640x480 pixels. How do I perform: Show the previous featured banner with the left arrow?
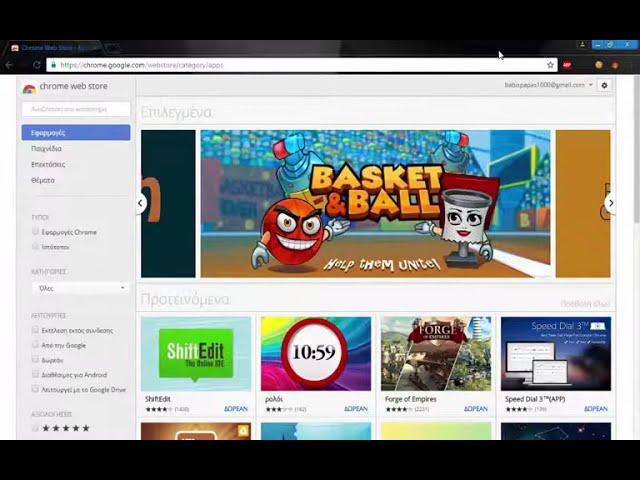pyautogui.click(x=140, y=203)
